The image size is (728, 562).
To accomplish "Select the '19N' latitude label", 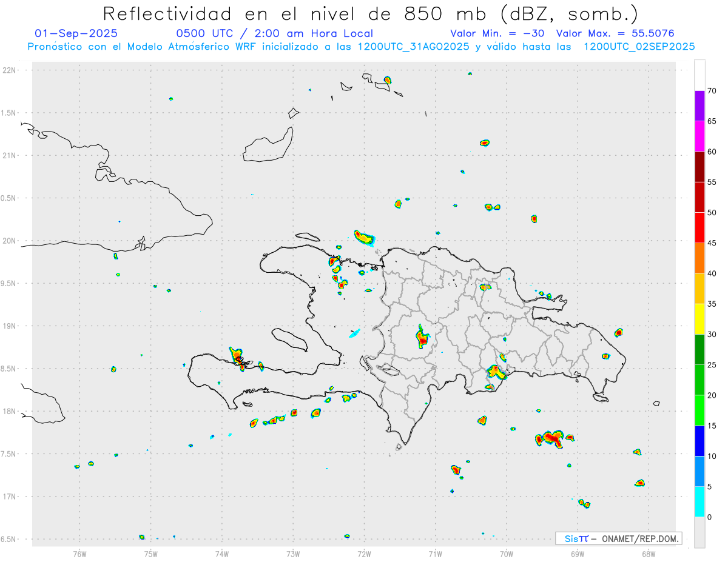I will pos(10,326).
